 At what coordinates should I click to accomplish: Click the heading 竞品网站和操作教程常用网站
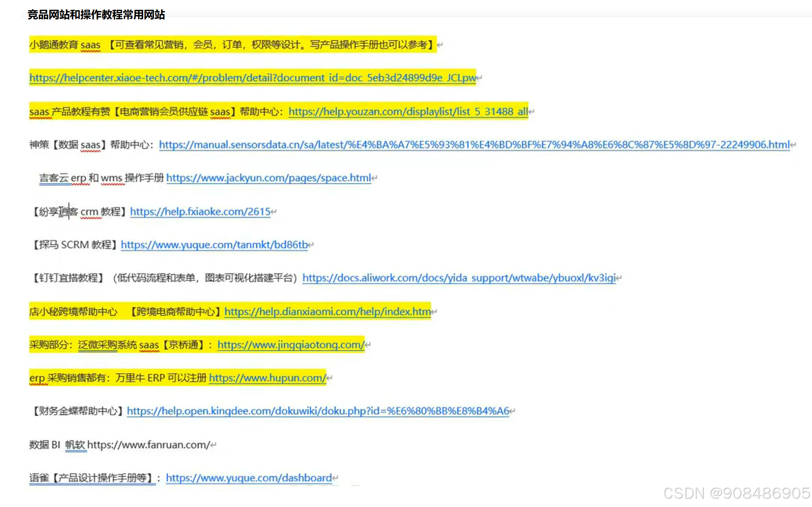coord(96,15)
